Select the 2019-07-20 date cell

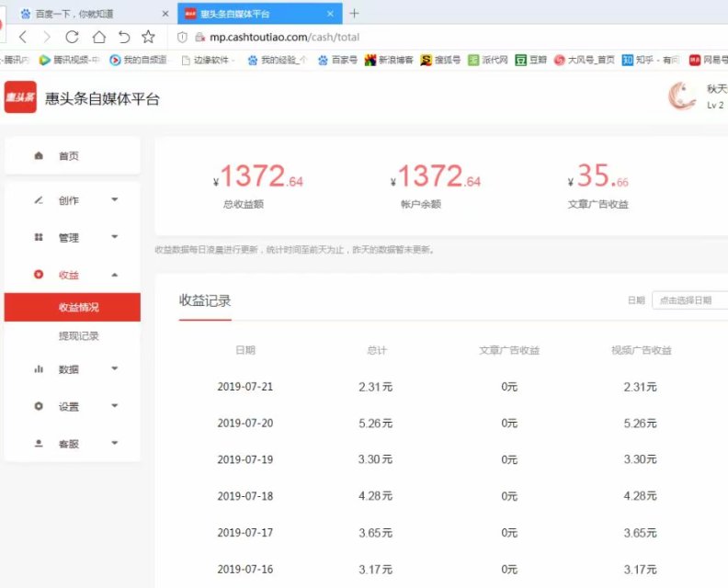[x=245, y=424]
